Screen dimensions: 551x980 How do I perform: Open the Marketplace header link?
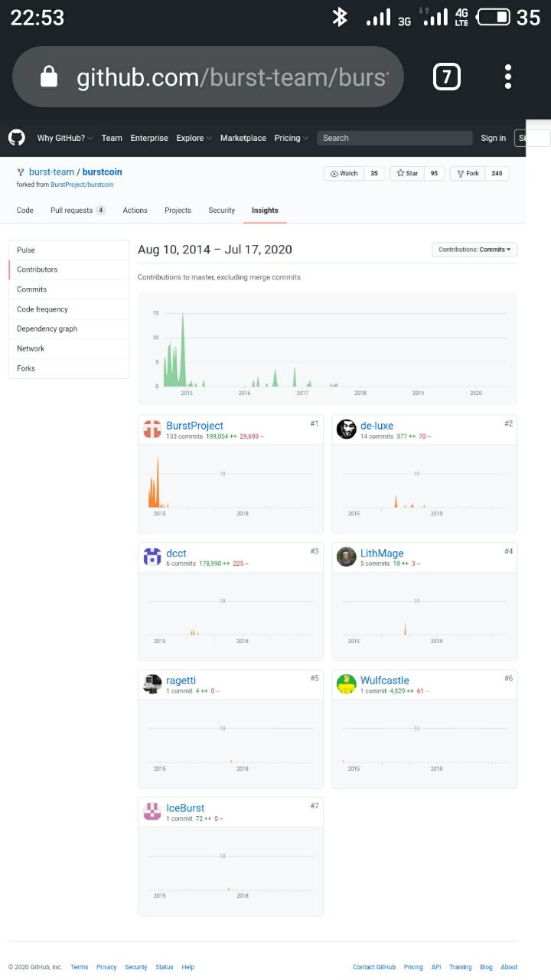pyautogui.click(x=243, y=138)
